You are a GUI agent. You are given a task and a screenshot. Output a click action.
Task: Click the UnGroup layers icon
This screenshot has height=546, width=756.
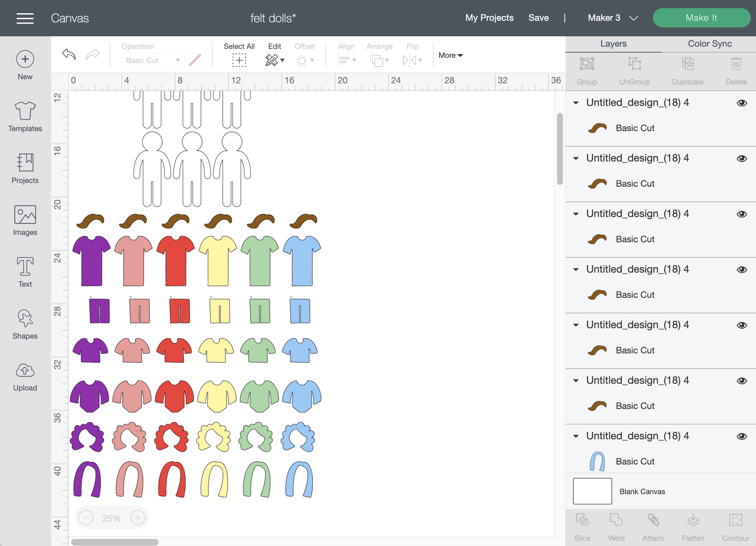point(635,64)
